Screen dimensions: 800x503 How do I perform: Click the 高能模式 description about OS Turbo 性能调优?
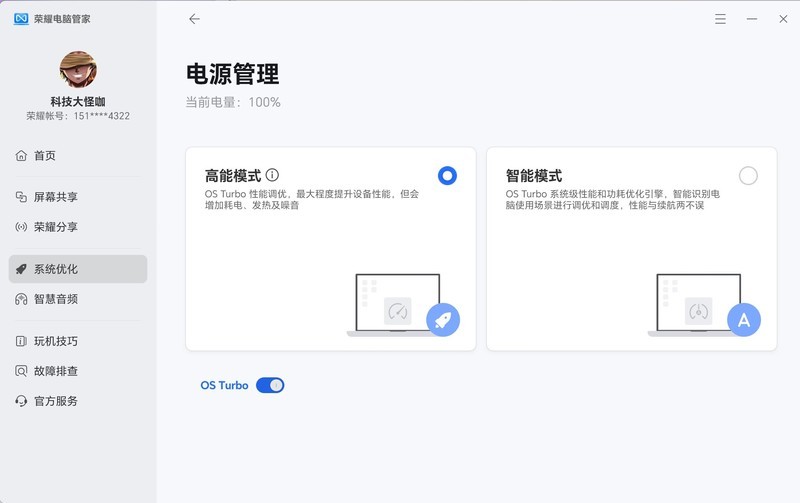pyautogui.click(x=312, y=199)
